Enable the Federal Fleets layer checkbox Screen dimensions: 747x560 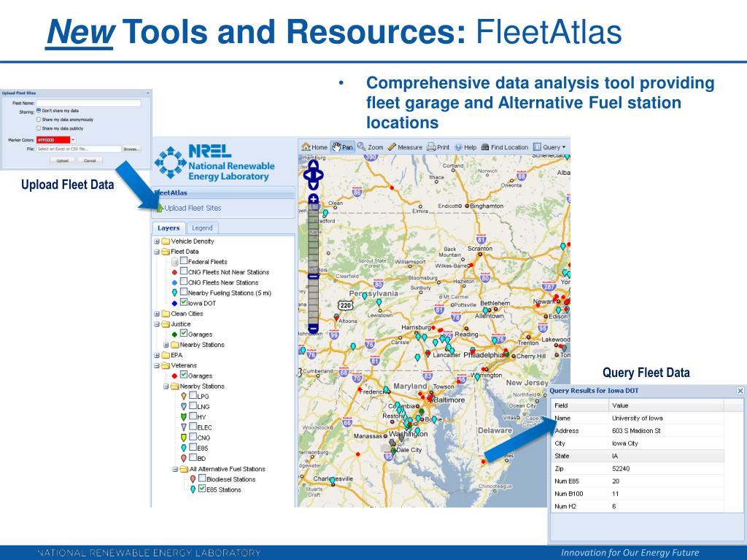[183, 260]
